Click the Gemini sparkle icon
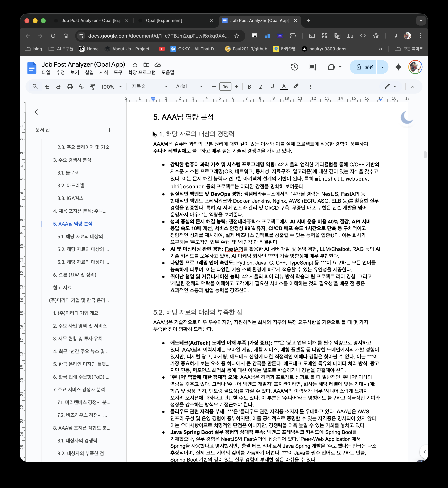This screenshot has height=488, width=448. [x=398, y=67]
